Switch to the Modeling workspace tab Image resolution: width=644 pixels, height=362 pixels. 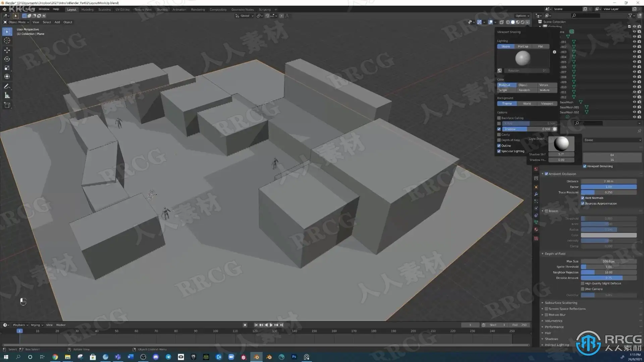(x=87, y=9)
